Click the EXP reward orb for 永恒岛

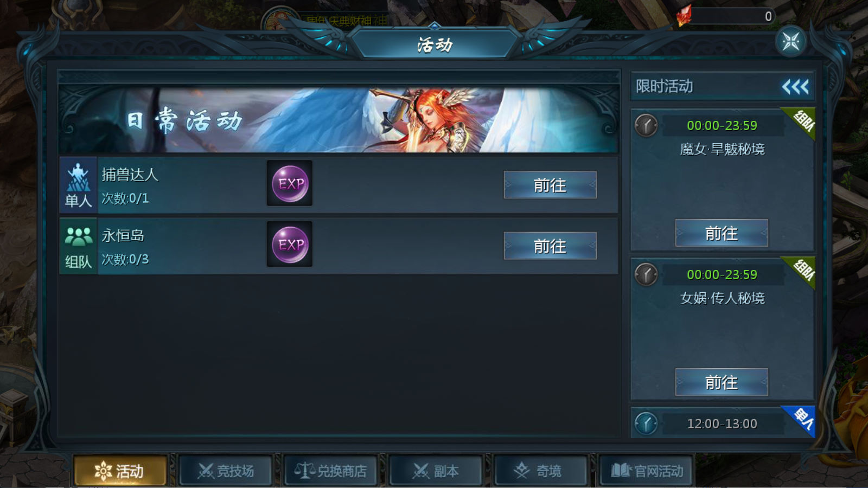pyautogui.click(x=290, y=245)
